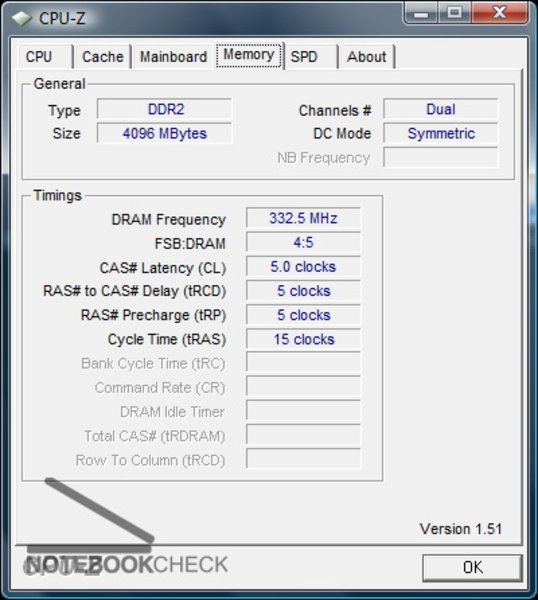Image resolution: width=538 pixels, height=600 pixels.
Task: Minimize the CPU-Z window
Action: (421, 13)
